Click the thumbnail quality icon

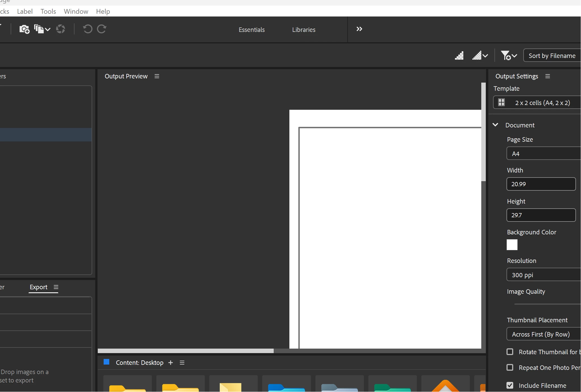(459, 56)
